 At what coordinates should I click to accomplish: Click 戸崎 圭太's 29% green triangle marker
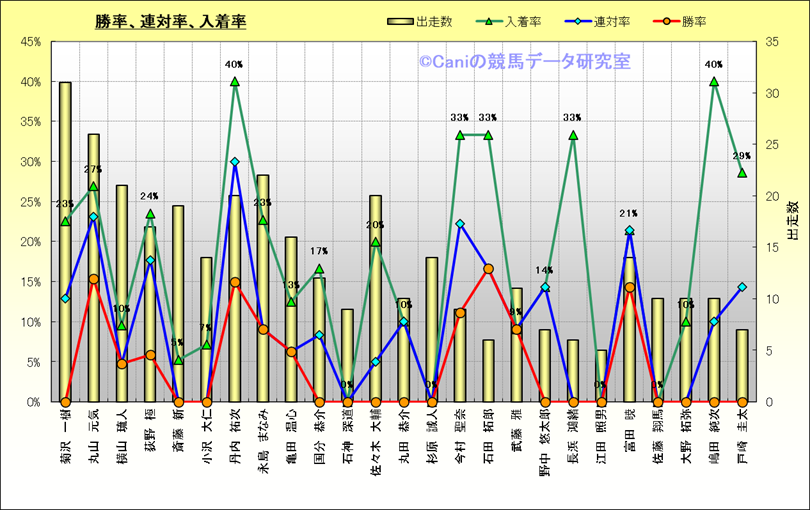point(742,173)
